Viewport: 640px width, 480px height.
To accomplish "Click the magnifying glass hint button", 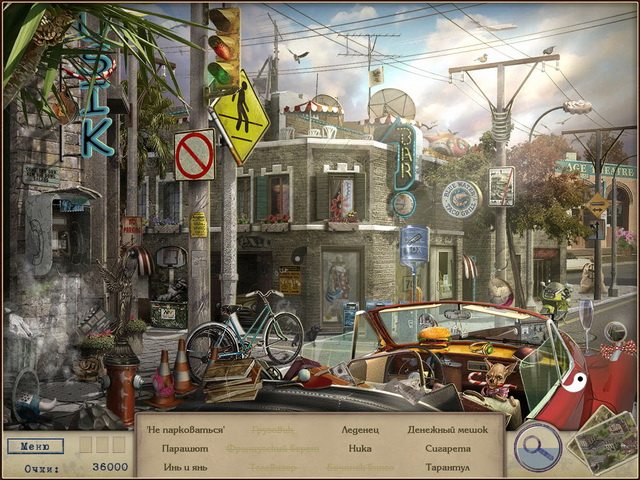I will tap(537, 447).
